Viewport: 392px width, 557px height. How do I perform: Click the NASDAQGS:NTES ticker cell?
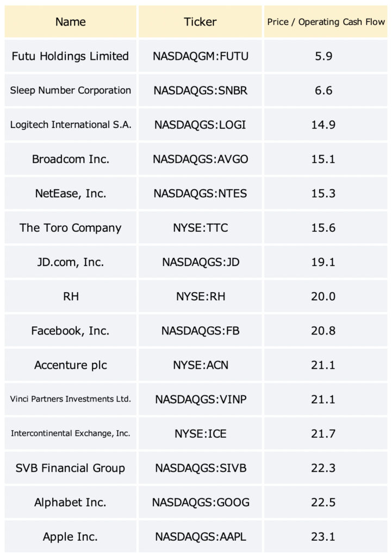pyautogui.click(x=200, y=193)
